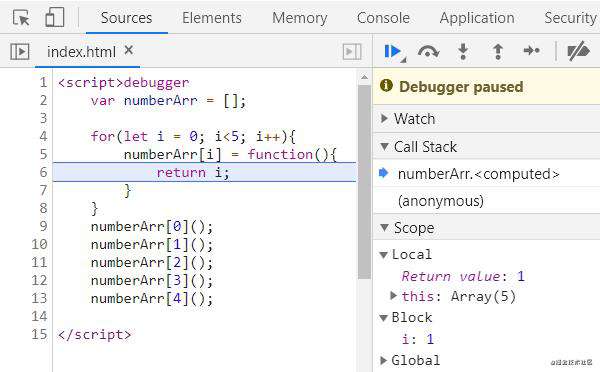
Task: Toggle the device toolbar icon
Action: [x=54, y=17]
